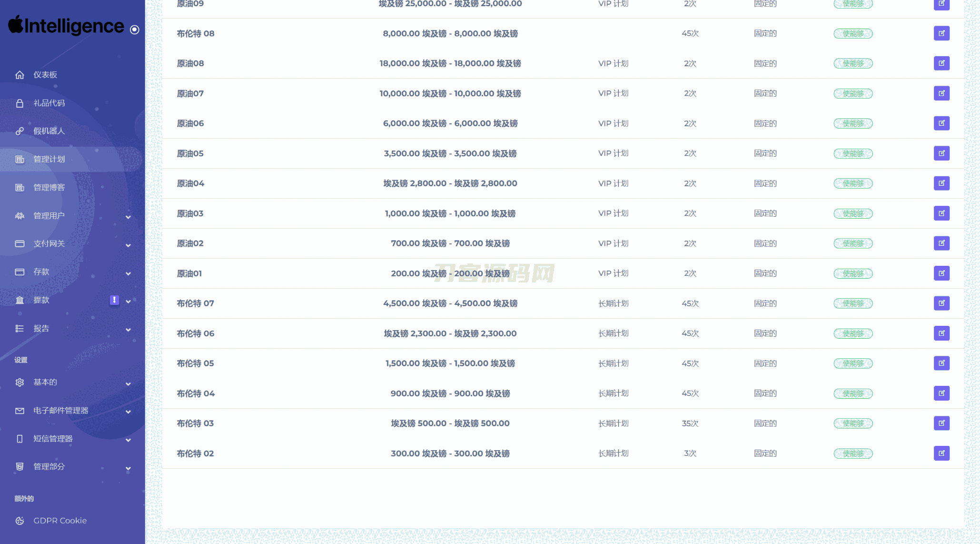
Task: Click the 布伦特 08 table row amount
Action: pos(450,33)
